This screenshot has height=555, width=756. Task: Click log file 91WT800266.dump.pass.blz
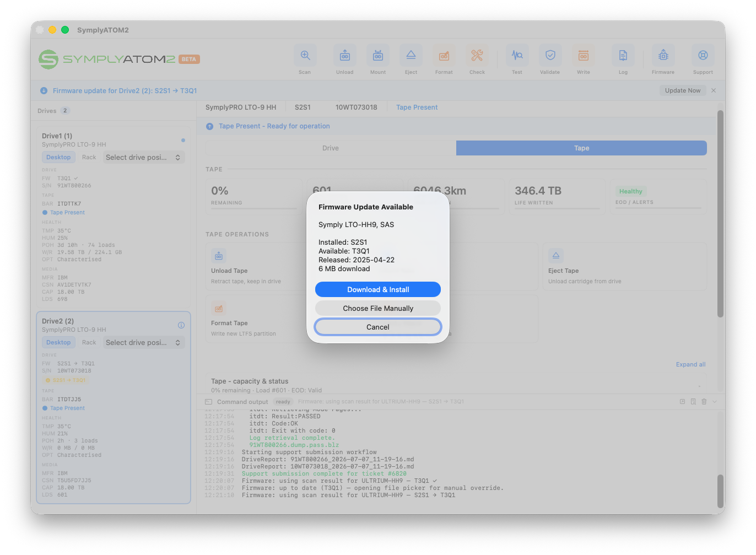tap(294, 445)
